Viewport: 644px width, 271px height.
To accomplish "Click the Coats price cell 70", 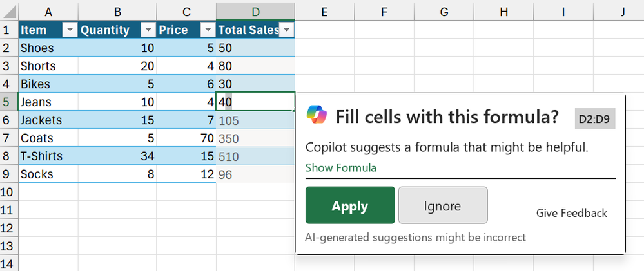I will coord(186,138).
